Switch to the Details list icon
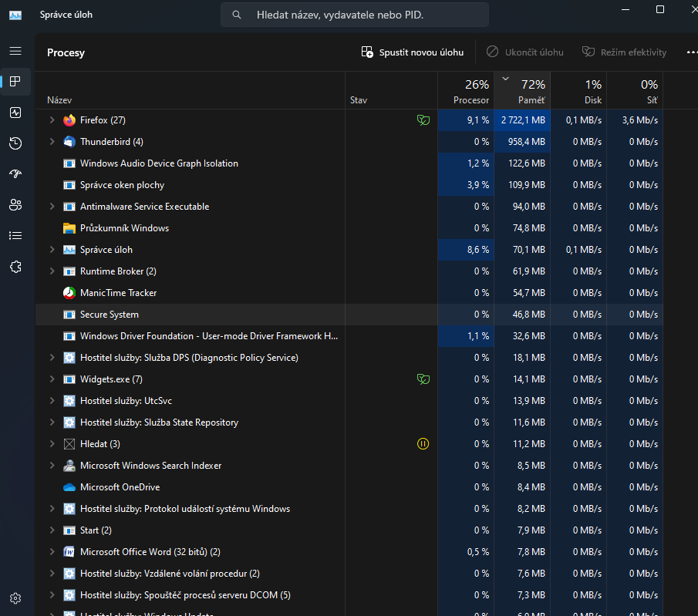Screen dimensions: 698x616 point(15,236)
